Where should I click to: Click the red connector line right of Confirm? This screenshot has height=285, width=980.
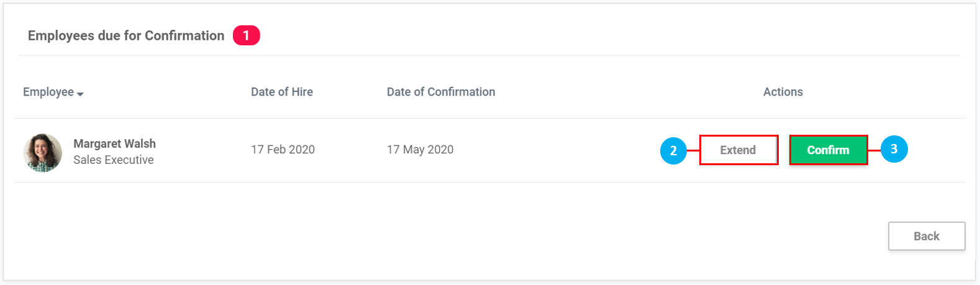click(874, 150)
